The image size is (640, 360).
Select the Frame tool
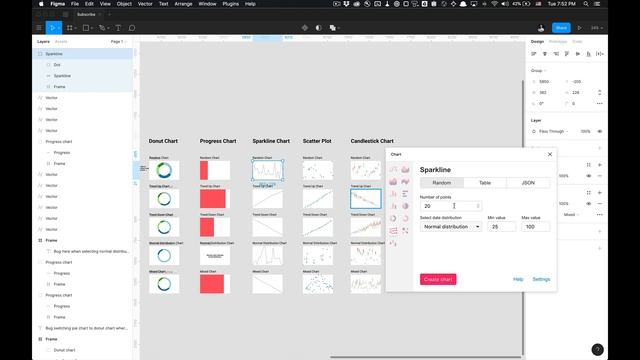tap(69, 28)
